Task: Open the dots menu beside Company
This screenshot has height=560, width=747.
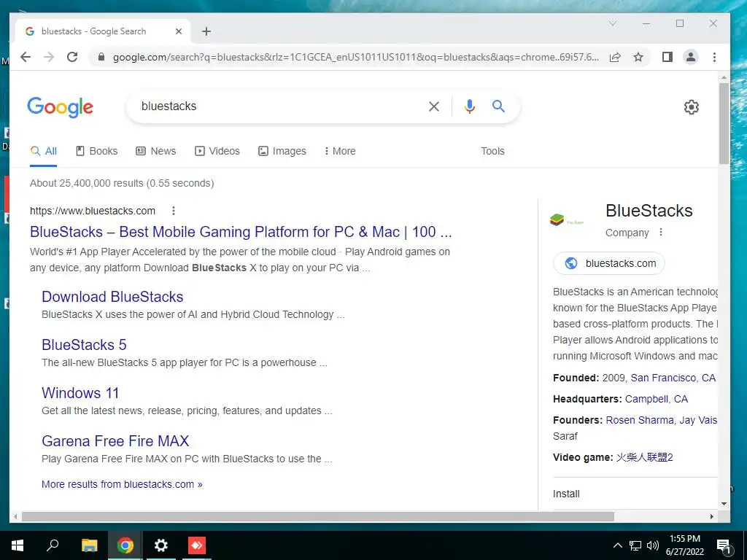Action: (x=661, y=233)
